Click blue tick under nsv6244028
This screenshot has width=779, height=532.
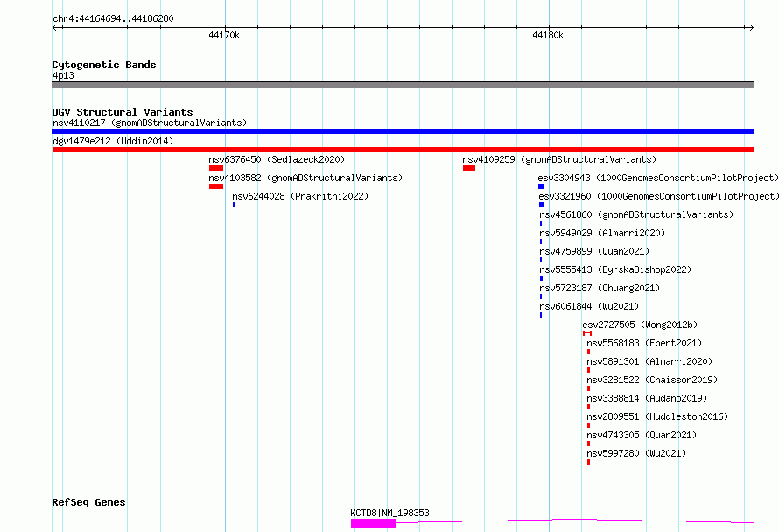tap(234, 205)
